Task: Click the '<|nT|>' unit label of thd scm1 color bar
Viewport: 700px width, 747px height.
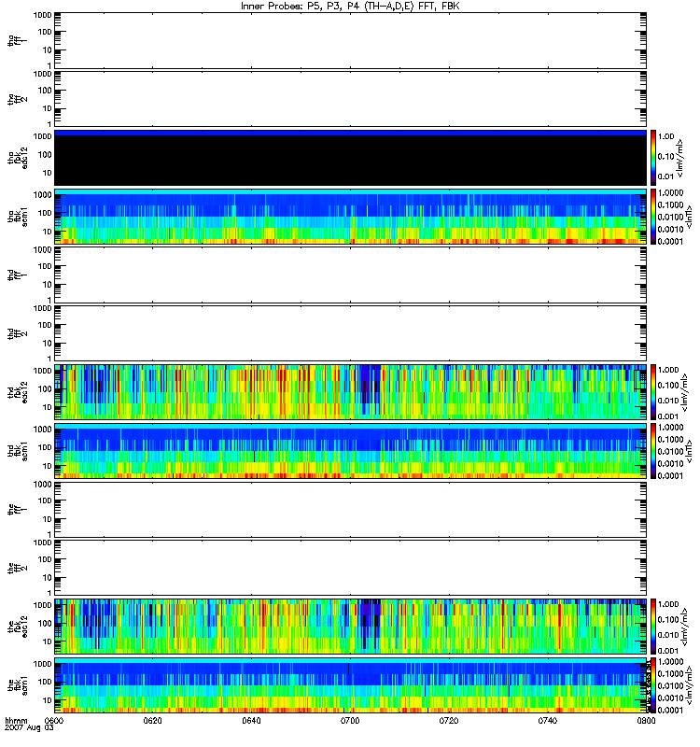Action: pos(689,451)
